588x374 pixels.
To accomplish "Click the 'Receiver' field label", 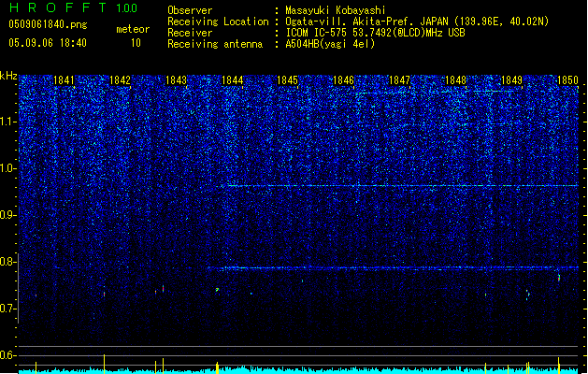I will coord(190,33).
